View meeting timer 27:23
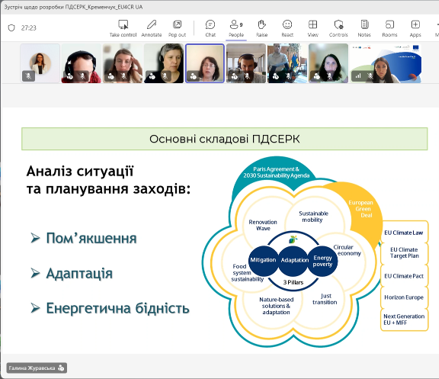 29,28
